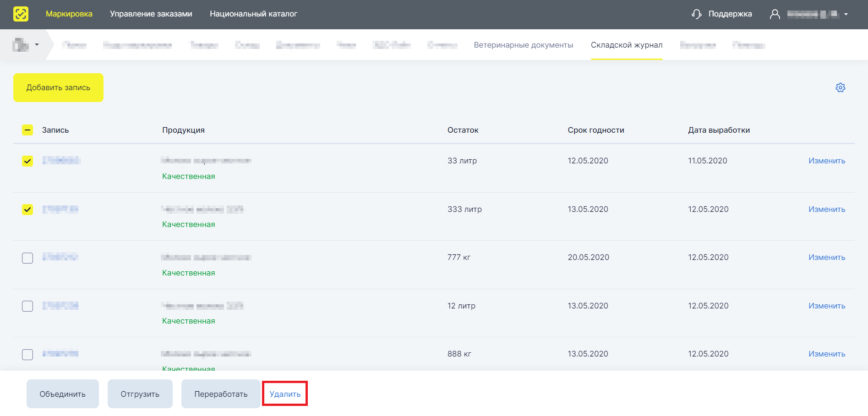Click the support headset icon
This screenshot has width=868, height=416.
[x=697, y=14]
